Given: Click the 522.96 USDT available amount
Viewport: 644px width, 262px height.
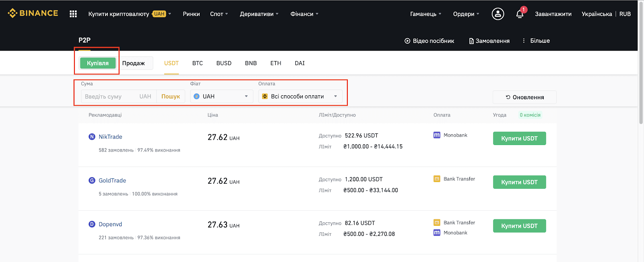Looking at the screenshot, I should coord(361,135).
